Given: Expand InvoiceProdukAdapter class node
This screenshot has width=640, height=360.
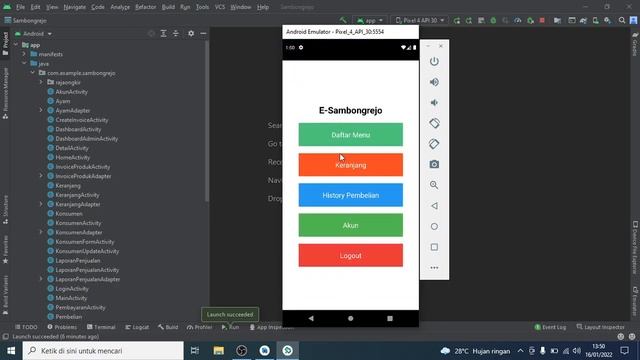Looking at the screenshot, I should (x=41, y=176).
